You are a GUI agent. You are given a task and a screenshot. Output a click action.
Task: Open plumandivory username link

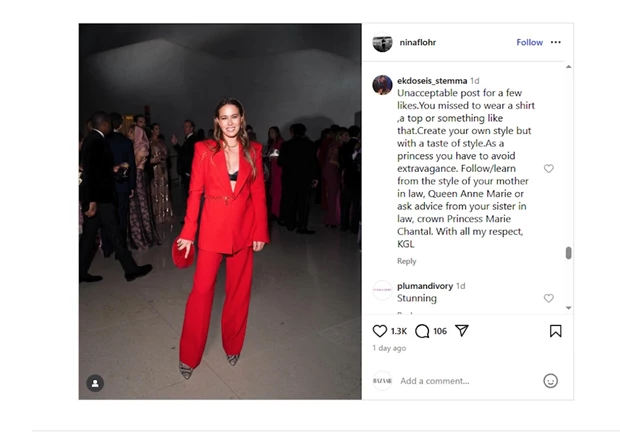[x=425, y=286]
